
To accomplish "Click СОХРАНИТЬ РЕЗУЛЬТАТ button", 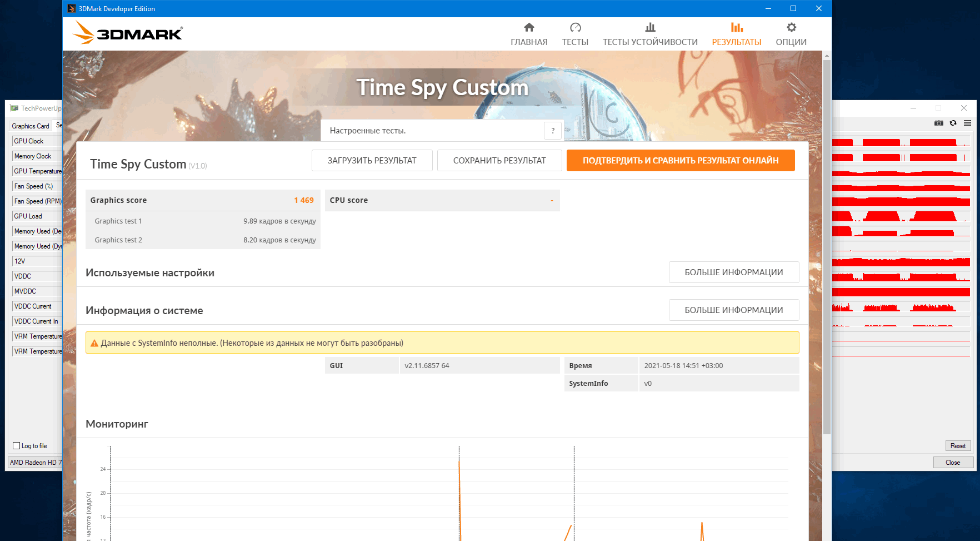I will click(499, 160).
